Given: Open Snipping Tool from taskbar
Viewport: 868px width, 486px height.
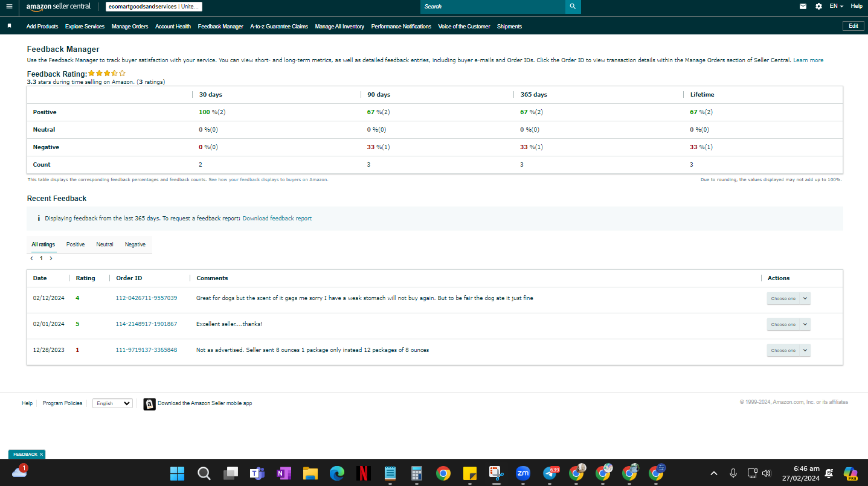Looking at the screenshot, I should click(x=496, y=473).
